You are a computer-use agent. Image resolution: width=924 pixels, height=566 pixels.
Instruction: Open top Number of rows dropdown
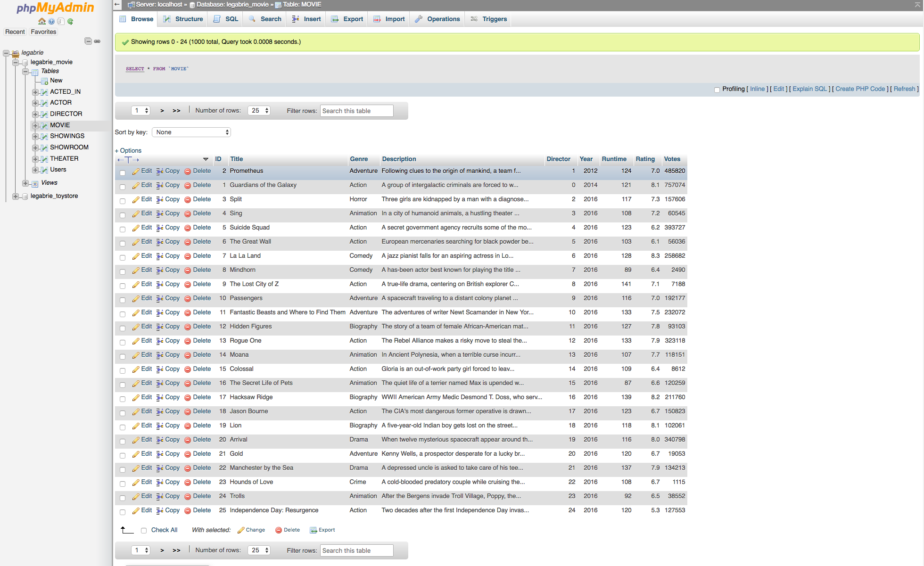tap(259, 111)
